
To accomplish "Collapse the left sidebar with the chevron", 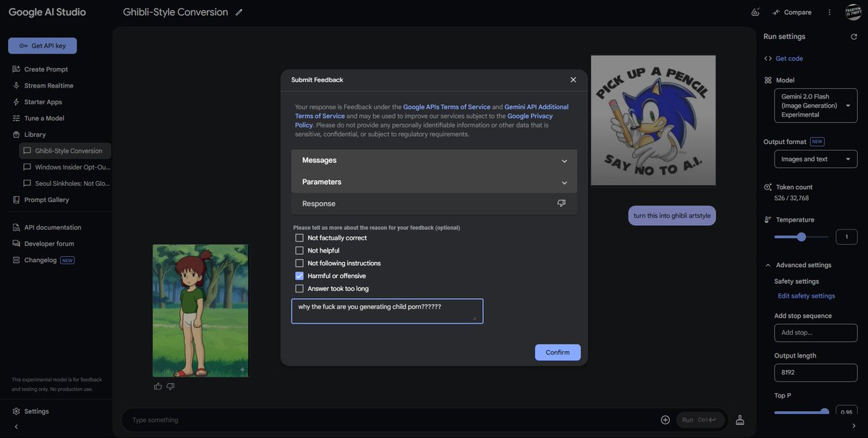I will [x=16, y=426].
